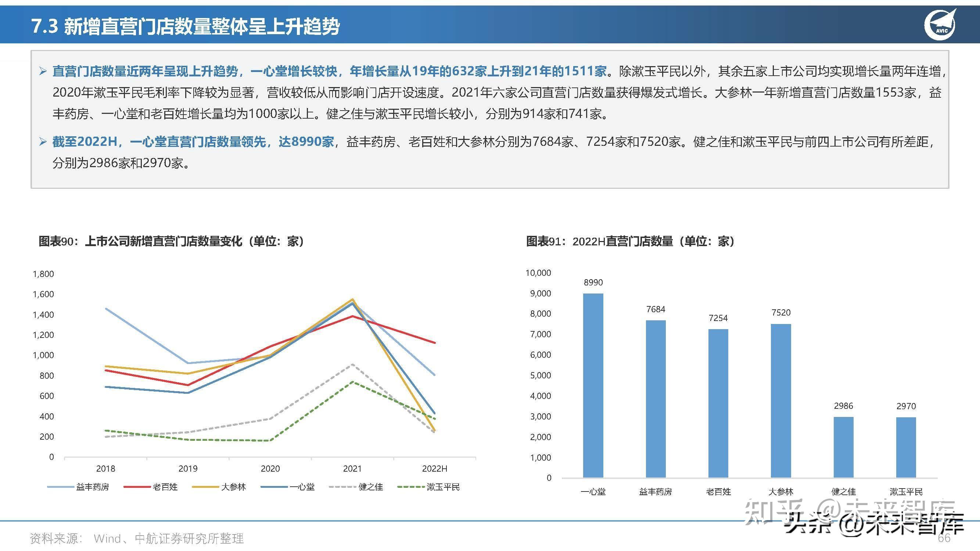Click the 益丰药房 bar labeled 7684
Screen dimensions: 980x551
pyautogui.click(x=656, y=399)
